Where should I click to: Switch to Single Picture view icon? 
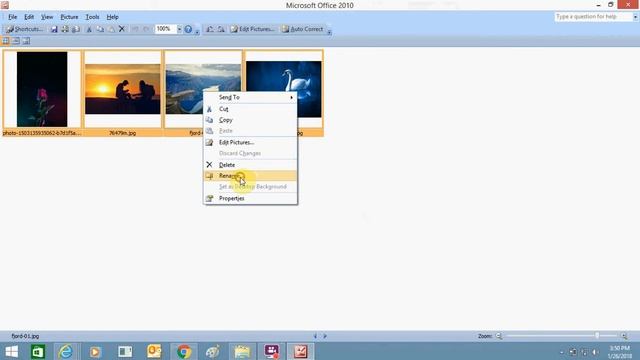(26, 41)
